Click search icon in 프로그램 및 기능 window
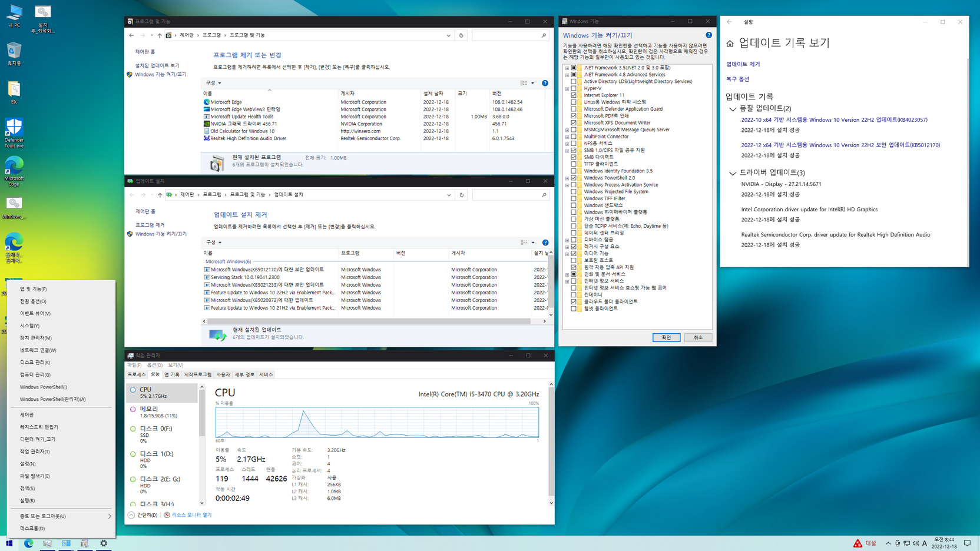Screen dimensions: 980x551 coord(544,35)
